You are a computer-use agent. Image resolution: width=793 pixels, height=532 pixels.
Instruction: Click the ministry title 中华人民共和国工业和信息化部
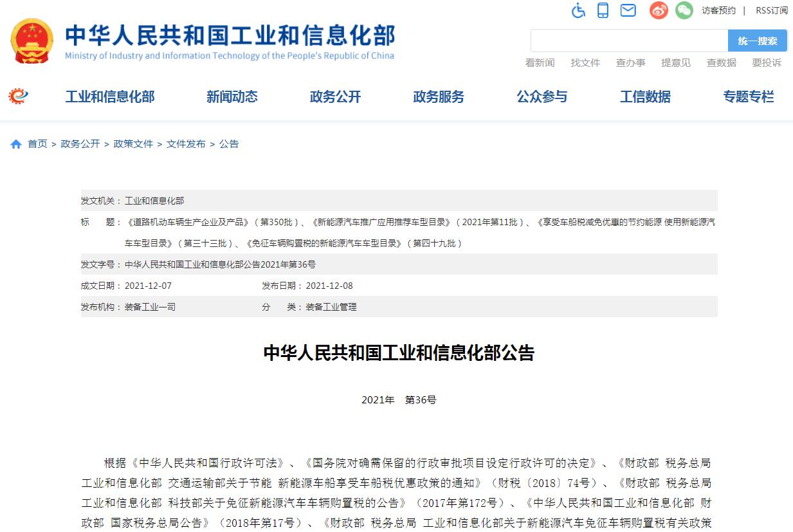coord(230,35)
